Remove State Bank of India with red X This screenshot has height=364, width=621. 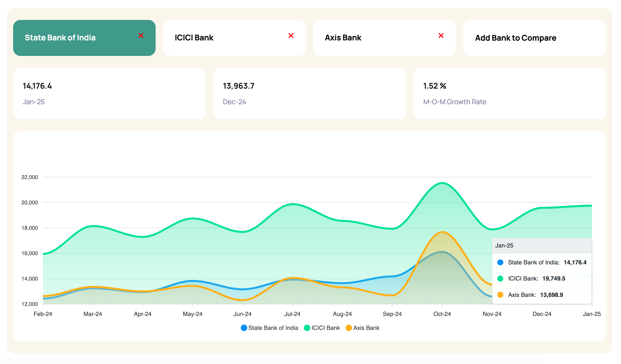point(141,36)
